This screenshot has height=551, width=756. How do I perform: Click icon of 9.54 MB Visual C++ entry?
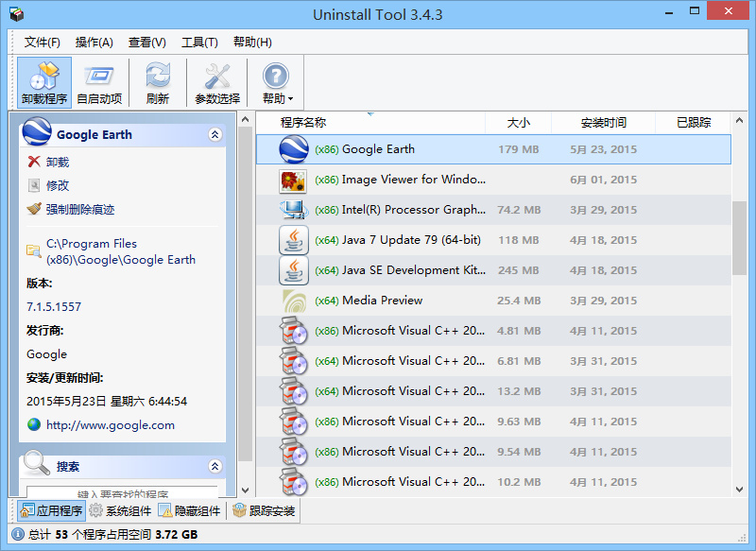[294, 452]
